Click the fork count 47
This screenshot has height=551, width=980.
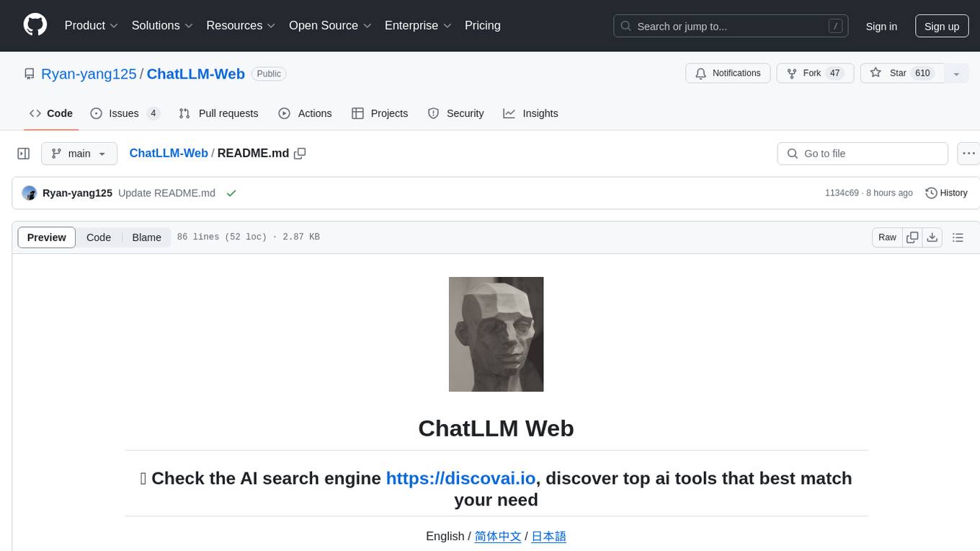click(835, 74)
